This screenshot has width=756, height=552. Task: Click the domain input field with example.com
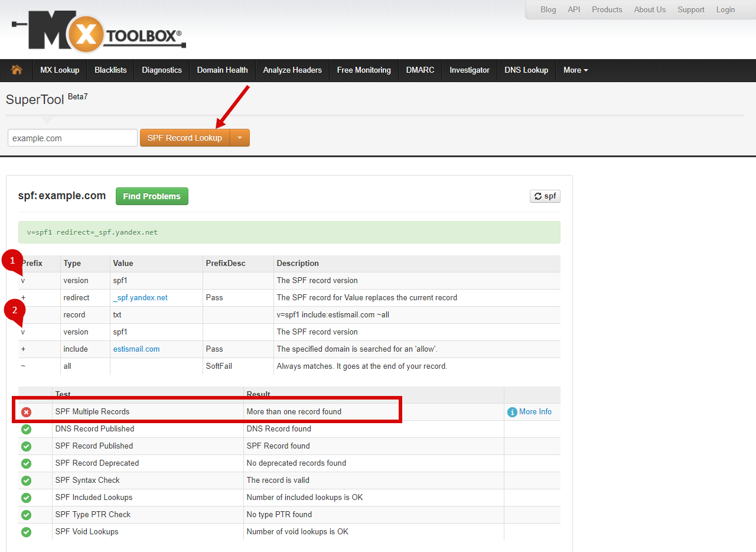72,138
